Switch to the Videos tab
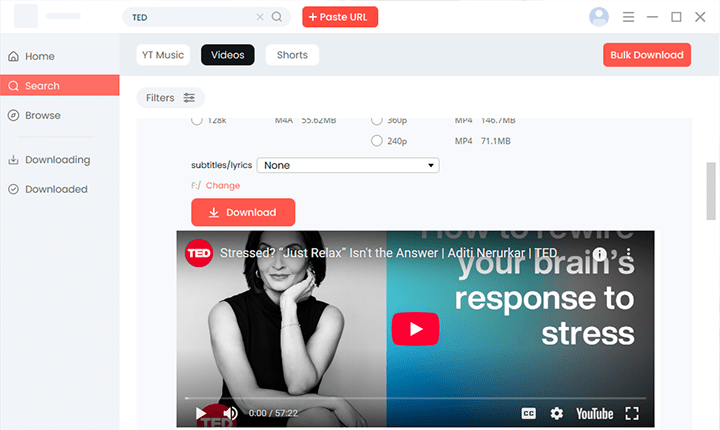Image resolution: width=720 pixels, height=430 pixels. tap(228, 55)
